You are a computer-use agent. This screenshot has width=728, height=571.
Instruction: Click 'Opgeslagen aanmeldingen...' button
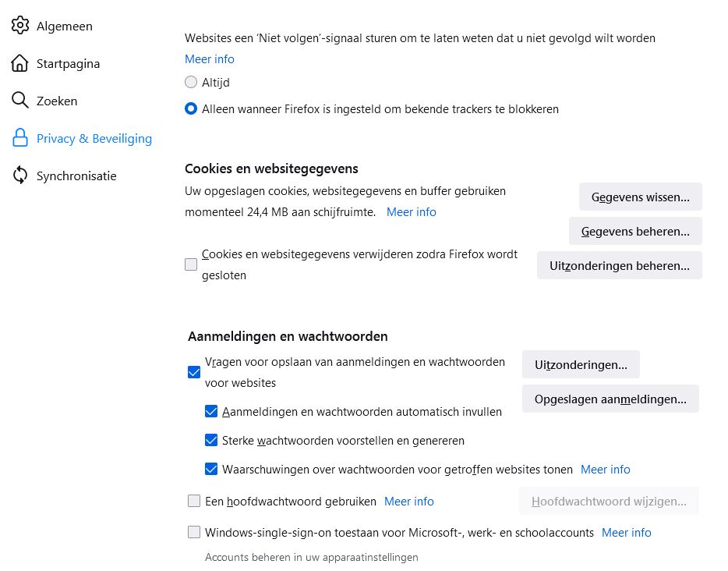610,399
